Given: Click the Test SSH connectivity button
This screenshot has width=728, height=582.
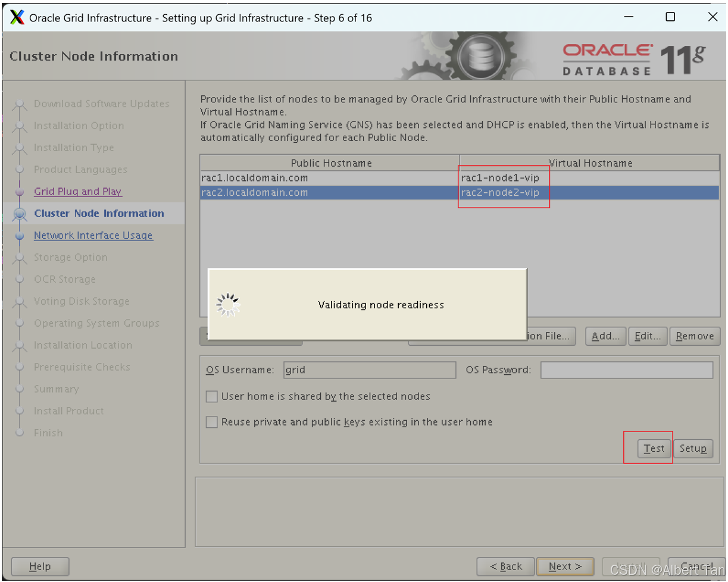Looking at the screenshot, I should pyautogui.click(x=654, y=449).
